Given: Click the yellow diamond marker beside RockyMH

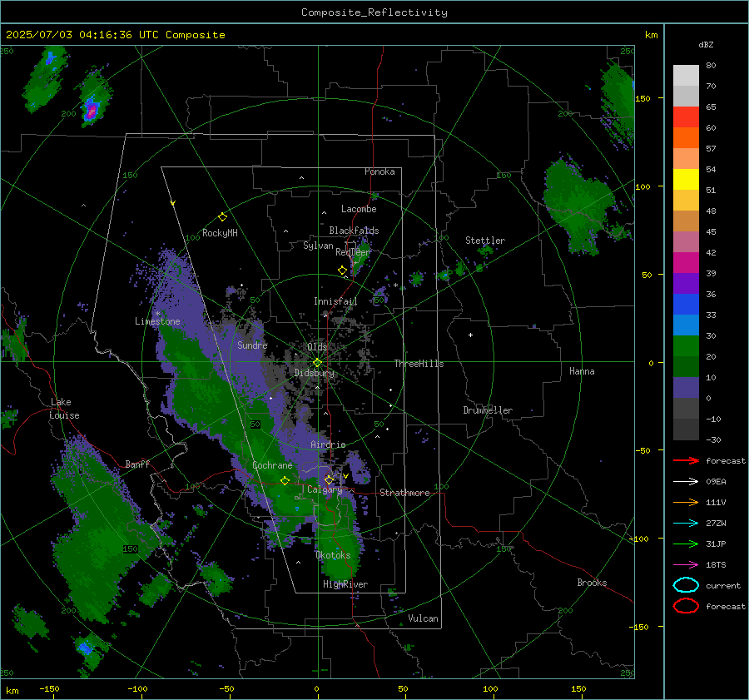Looking at the screenshot, I should 222,217.
